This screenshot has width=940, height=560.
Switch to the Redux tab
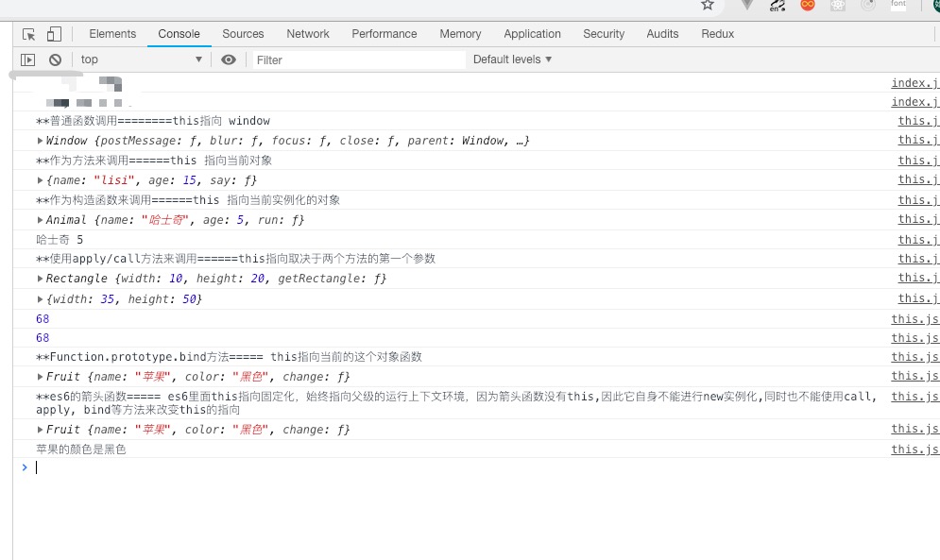tap(718, 34)
